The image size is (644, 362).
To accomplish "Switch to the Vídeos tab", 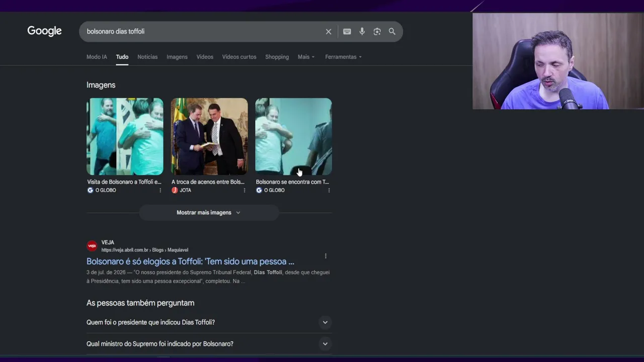I will click(205, 57).
